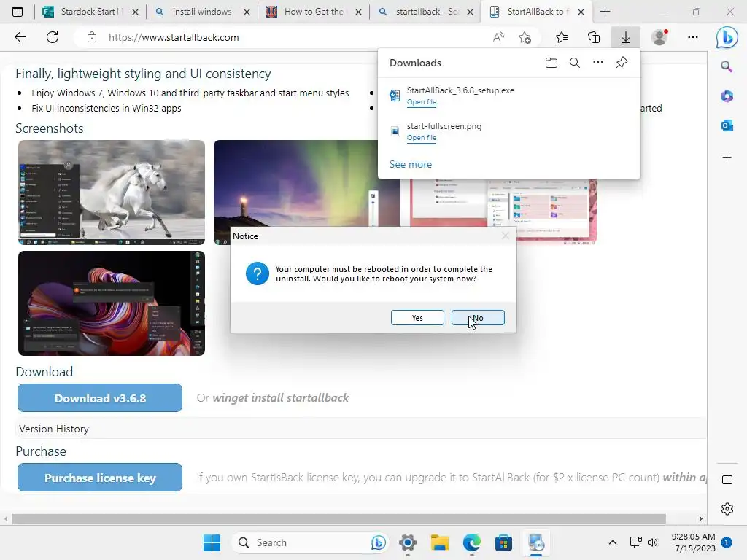Close the Notice dialog with X

pos(506,236)
